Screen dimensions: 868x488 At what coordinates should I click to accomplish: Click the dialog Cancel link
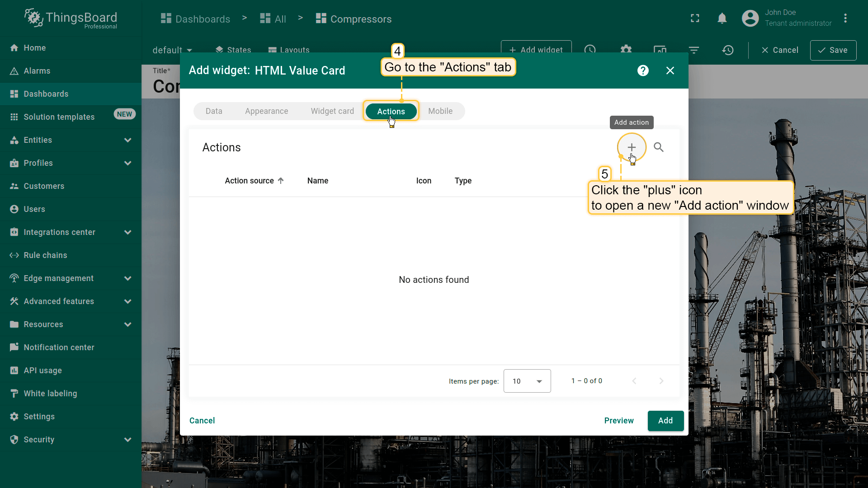(202, 421)
